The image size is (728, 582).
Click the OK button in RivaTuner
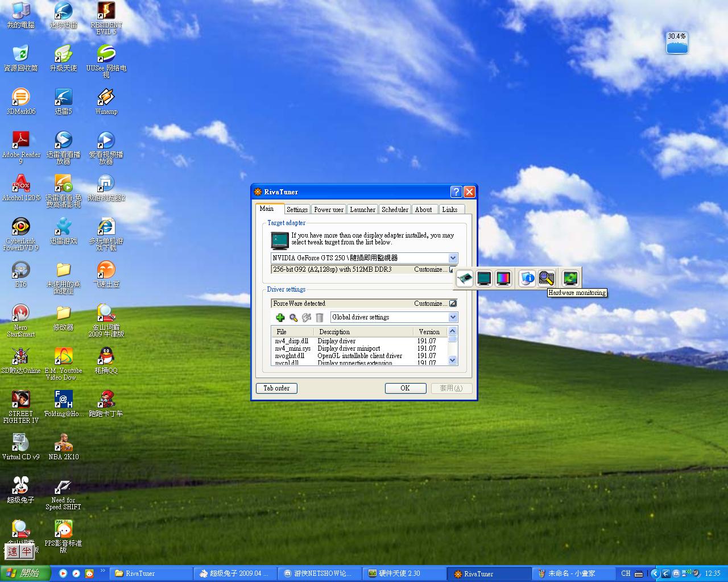click(405, 388)
